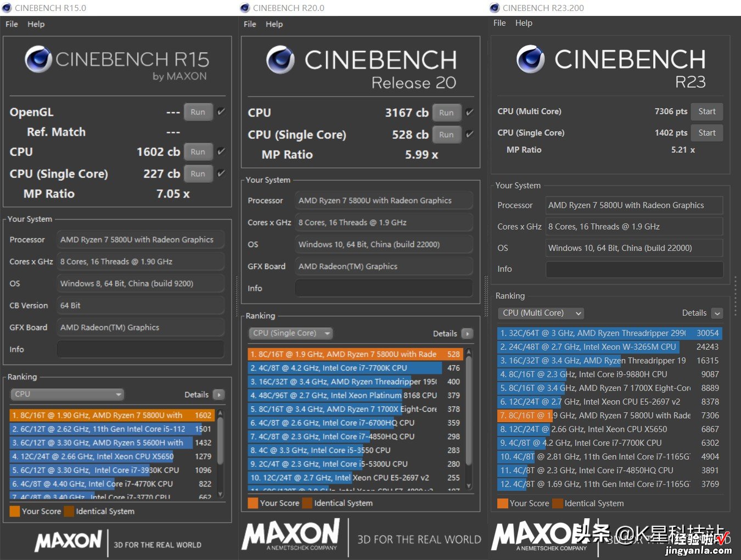
Task: Toggle the OpenGL test checkbox in R15
Action: 221,111
